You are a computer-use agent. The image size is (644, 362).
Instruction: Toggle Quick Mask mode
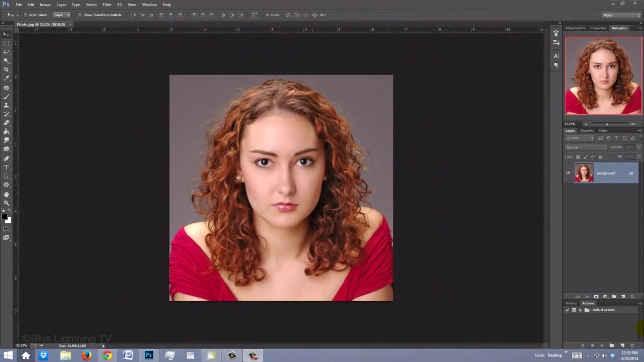coord(7,229)
